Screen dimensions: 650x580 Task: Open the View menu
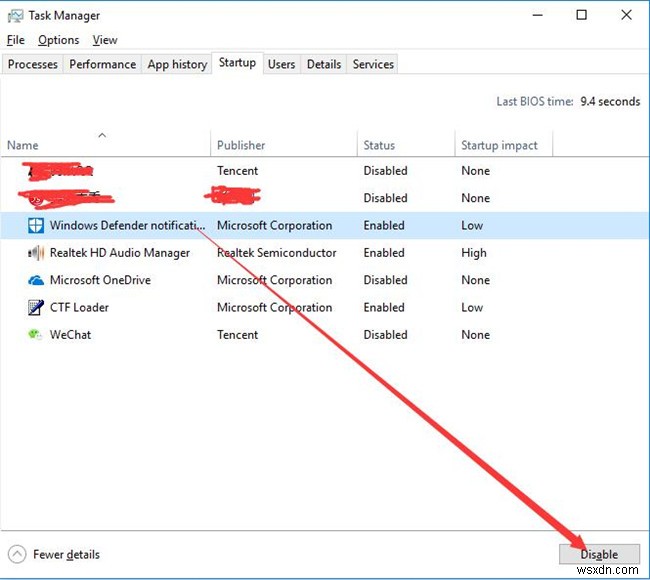pos(105,40)
